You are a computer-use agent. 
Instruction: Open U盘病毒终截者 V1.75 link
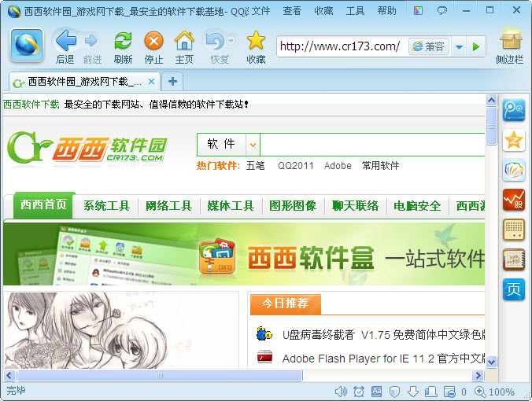383,335
